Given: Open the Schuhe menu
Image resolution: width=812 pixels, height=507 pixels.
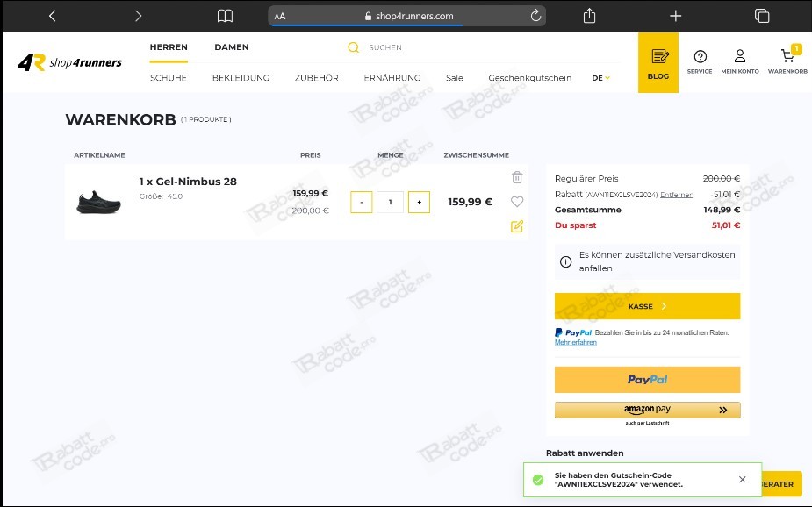Looking at the screenshot, I should [x=169, y=78].
